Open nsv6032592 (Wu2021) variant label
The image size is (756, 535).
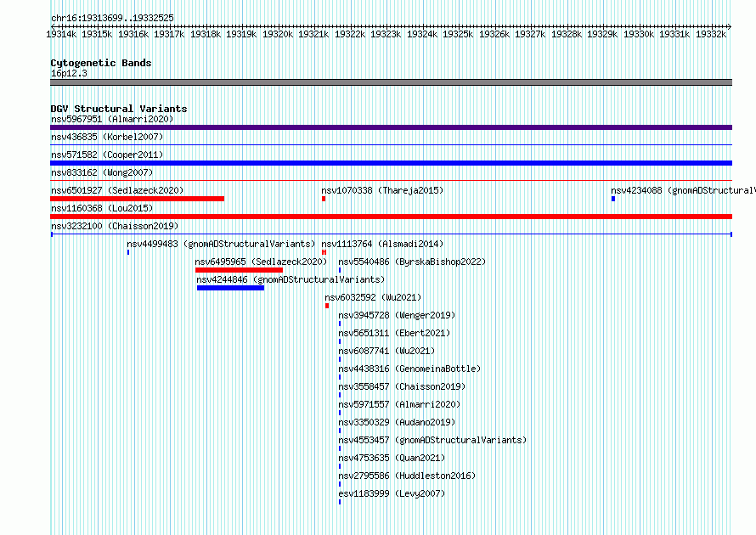[373, 297]
